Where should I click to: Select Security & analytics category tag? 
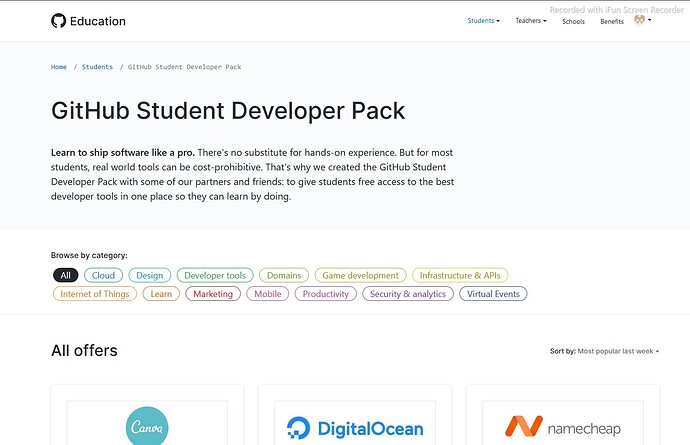pyautogui.click(x=408, y=294)
